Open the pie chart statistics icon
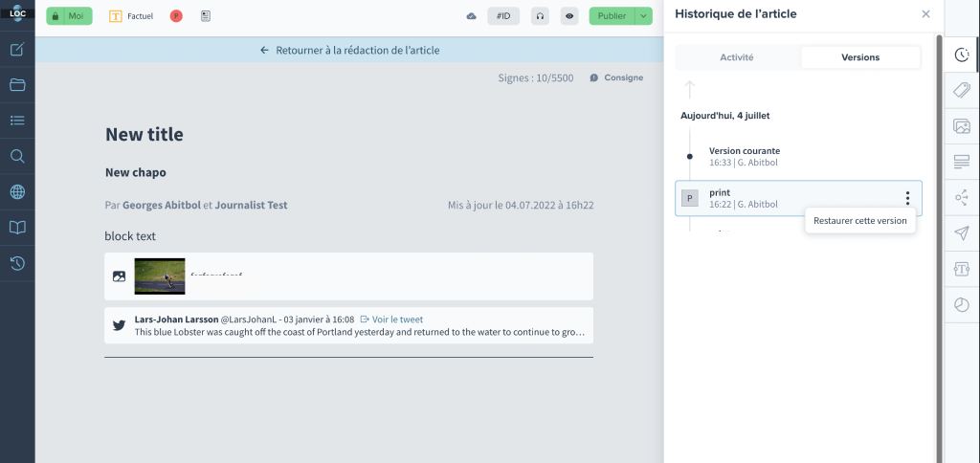The image size is (980, 463). 961,305
